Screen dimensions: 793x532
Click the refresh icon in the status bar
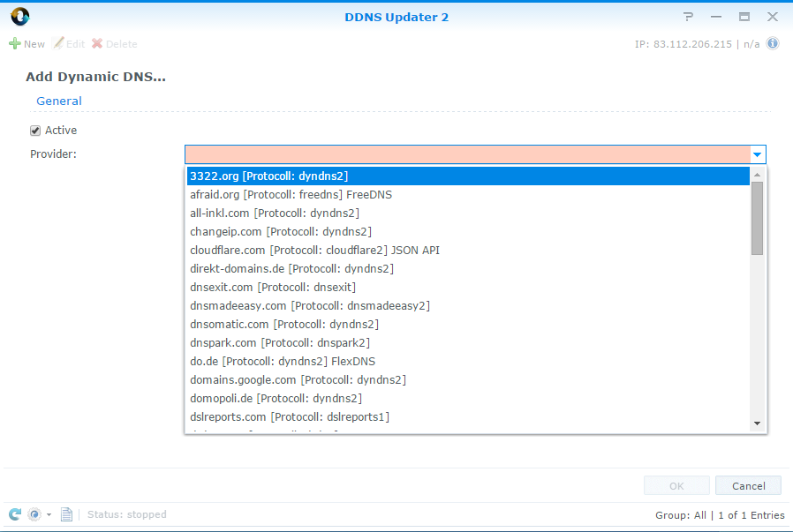15,514
